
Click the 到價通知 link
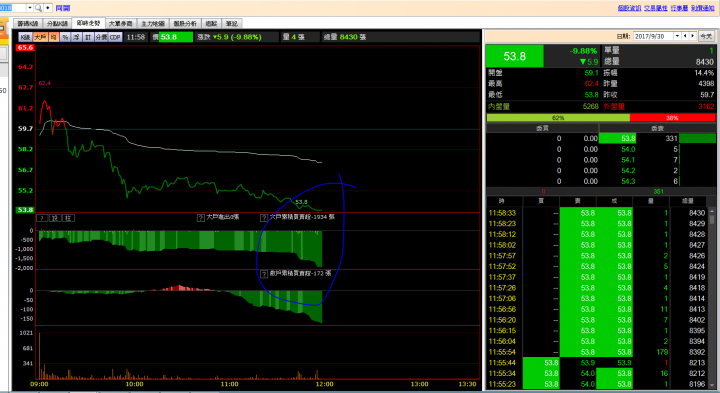703,8
